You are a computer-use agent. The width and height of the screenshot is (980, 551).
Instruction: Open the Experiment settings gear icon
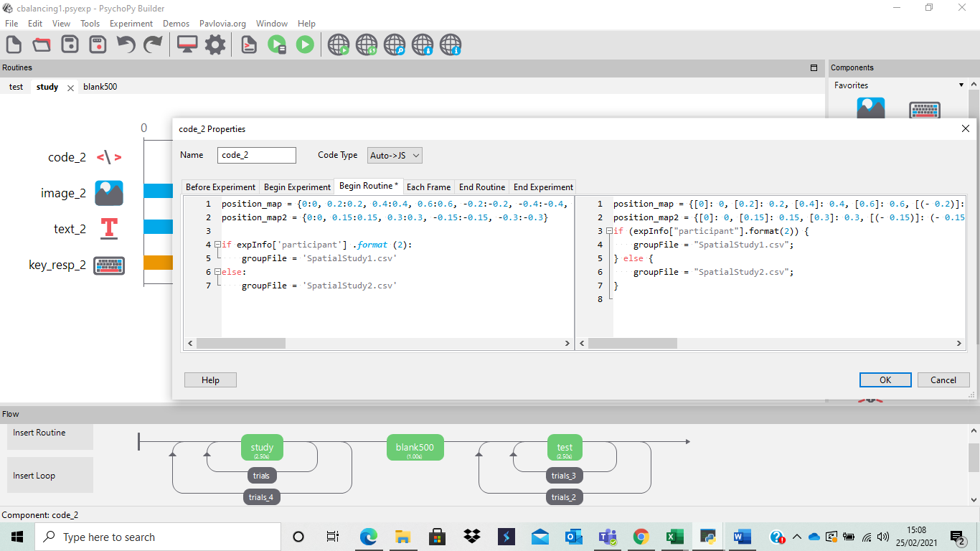pos(215,44)
